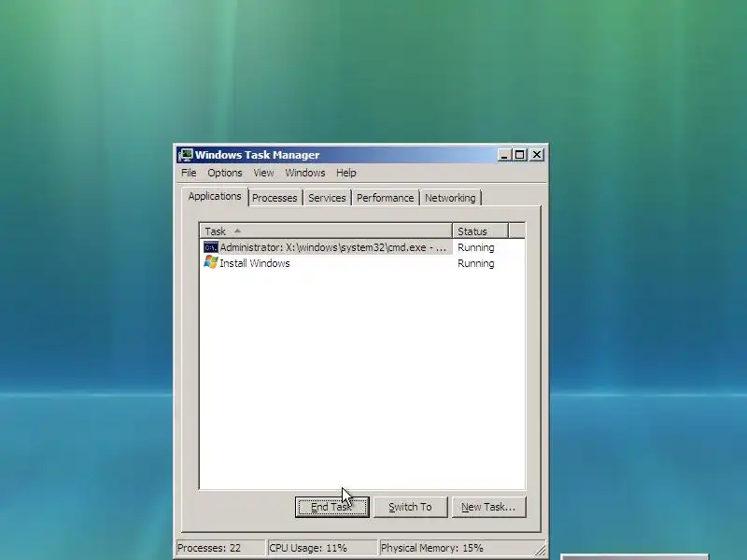Open the Options menu
Screen dimensions: 747x560
pos(225,173)
